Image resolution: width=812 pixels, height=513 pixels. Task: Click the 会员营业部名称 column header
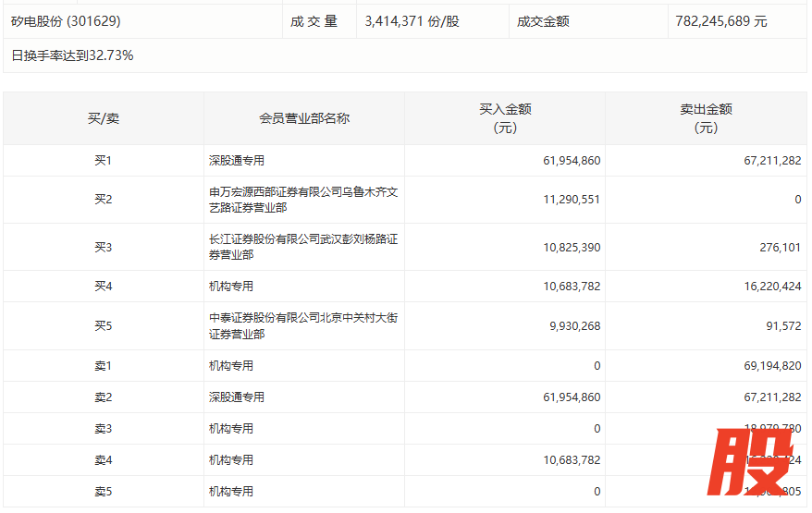pyautogui.click(x=303, y=118)
